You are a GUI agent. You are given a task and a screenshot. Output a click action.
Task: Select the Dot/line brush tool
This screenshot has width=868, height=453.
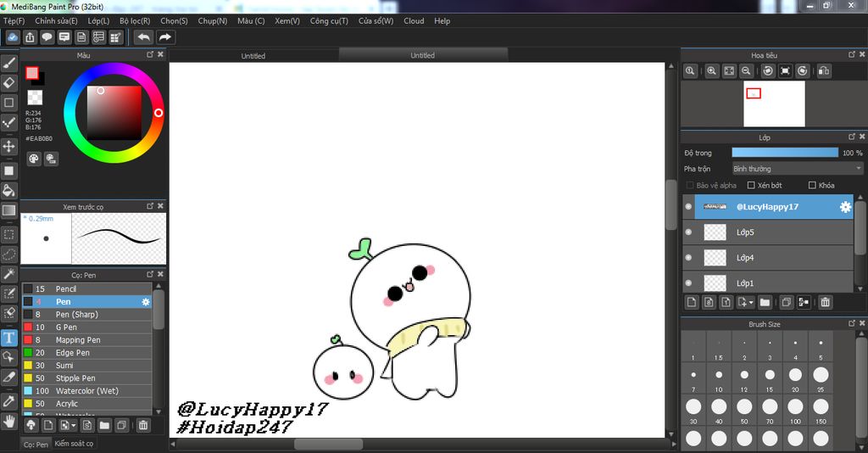tap(8, 122)
